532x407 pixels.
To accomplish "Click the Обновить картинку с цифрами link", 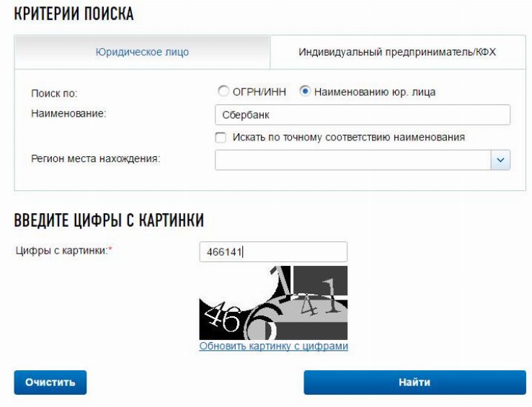I will 273,346.
